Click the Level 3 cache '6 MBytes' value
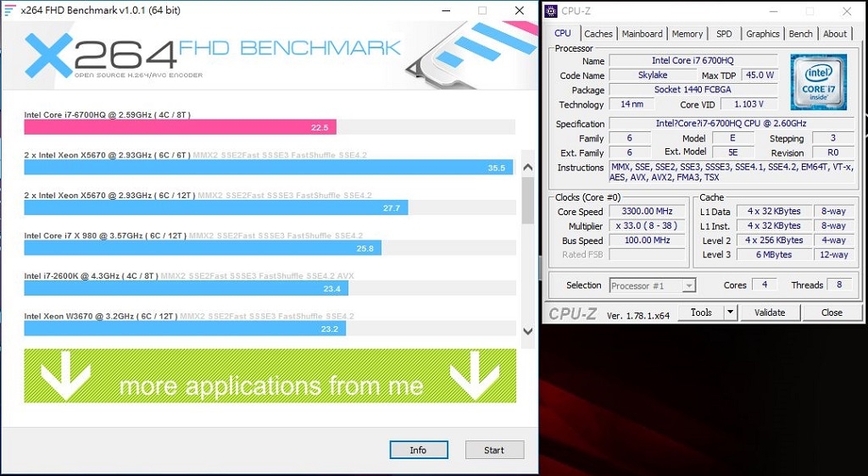This screenshot has width=868, height=476. [x=773, y=255]
